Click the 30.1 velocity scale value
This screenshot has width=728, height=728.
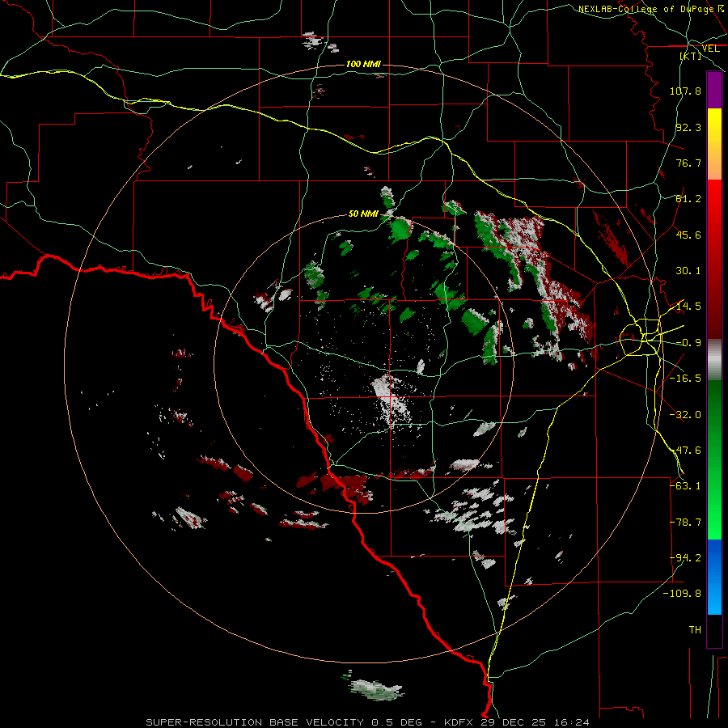click(x=688, y=271)
